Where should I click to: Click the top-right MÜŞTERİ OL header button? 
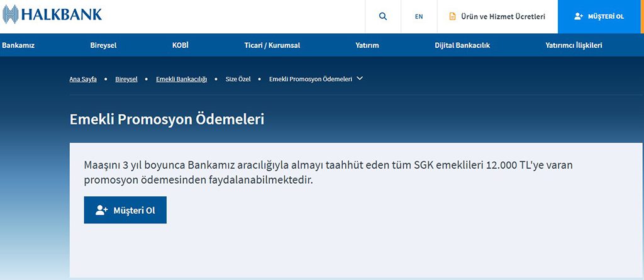click(x=600, y=16)
